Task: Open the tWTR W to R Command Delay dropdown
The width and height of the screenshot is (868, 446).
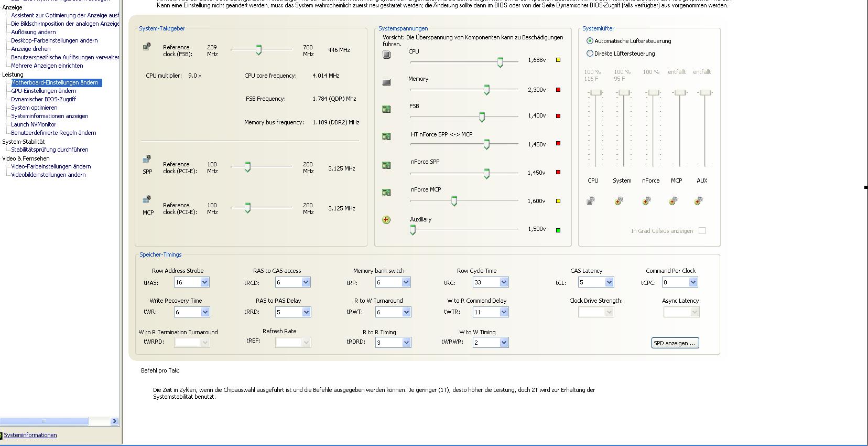Action: point(504,312)
